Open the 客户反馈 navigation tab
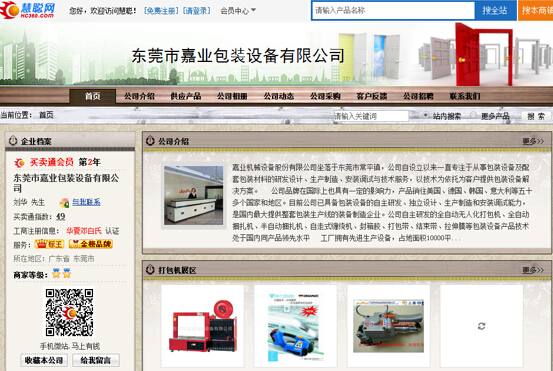 click(x=372, y=96)
